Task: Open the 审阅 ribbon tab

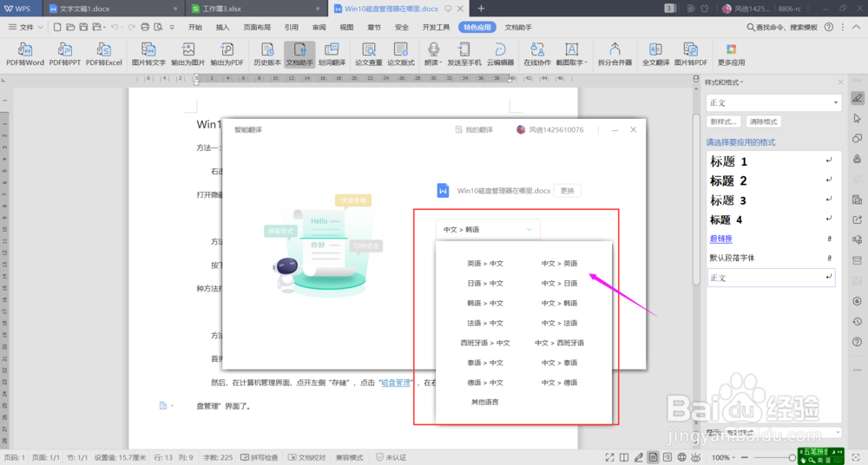Action: 319,27
